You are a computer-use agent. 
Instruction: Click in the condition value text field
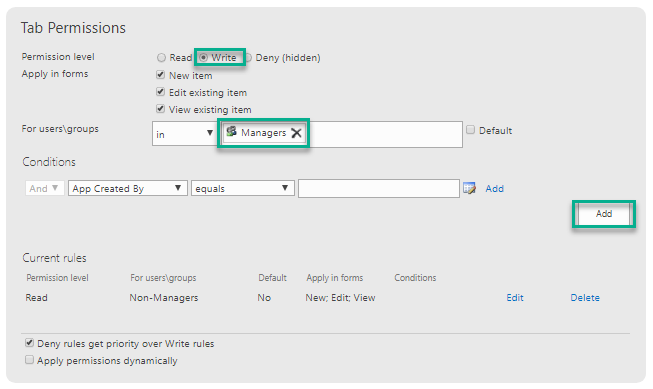[x=379, y=189]
